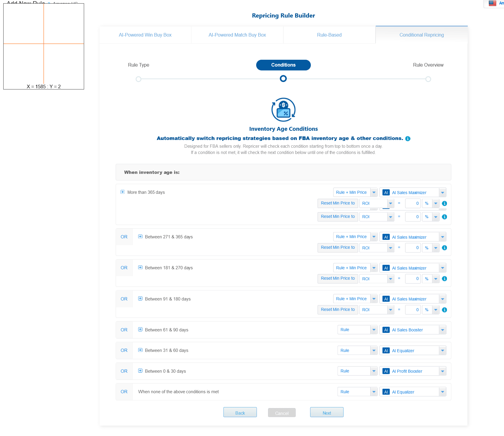The width and height of the screenshot is (504, 436).
Task: Click the info icon in the Between 271 & 365 days row
Action: [x=444, y=248]
